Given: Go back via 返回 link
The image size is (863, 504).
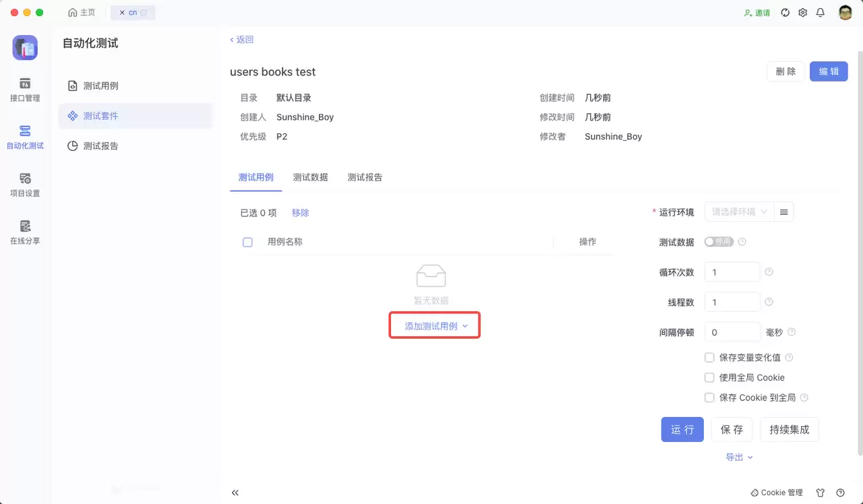Looking at the screenshot, I should click(242, 40).
